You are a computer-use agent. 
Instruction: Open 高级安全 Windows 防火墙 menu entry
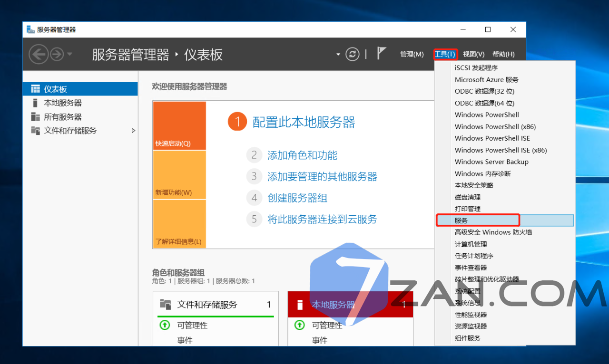click(x=505, y=232)
